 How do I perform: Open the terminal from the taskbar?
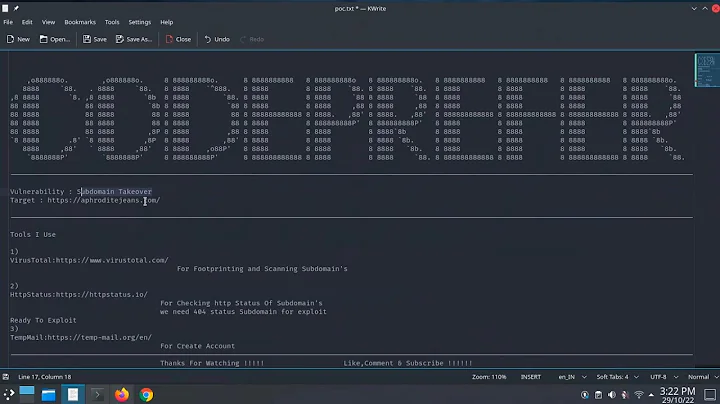[x=97, y=394]
